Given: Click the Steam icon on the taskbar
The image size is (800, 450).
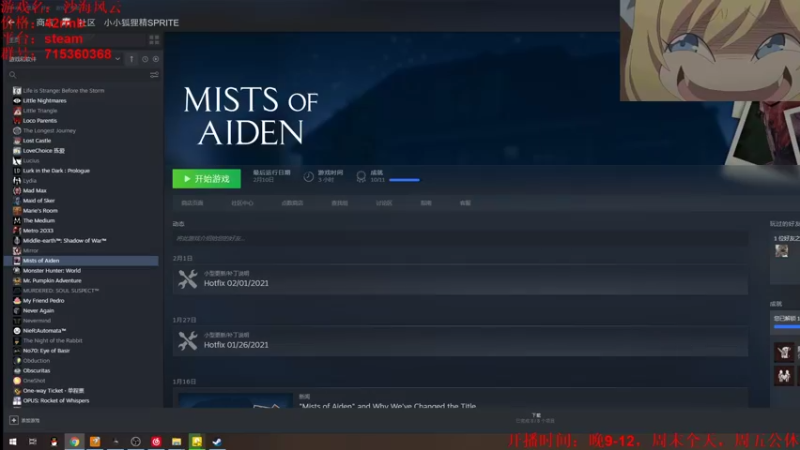Looking at the screenshot, I should 217,442.
